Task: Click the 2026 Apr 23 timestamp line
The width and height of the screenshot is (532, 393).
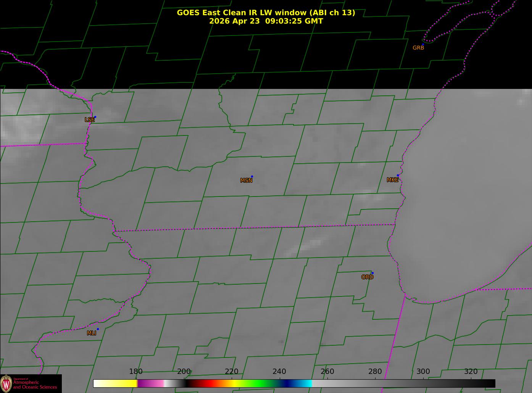Action: [x=266, y=21]
